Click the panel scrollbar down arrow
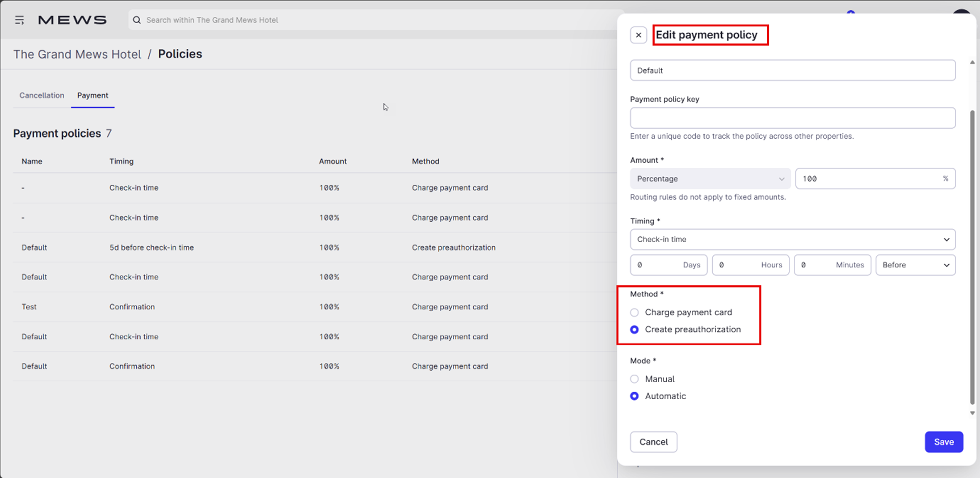 click(x=972, y=413)
